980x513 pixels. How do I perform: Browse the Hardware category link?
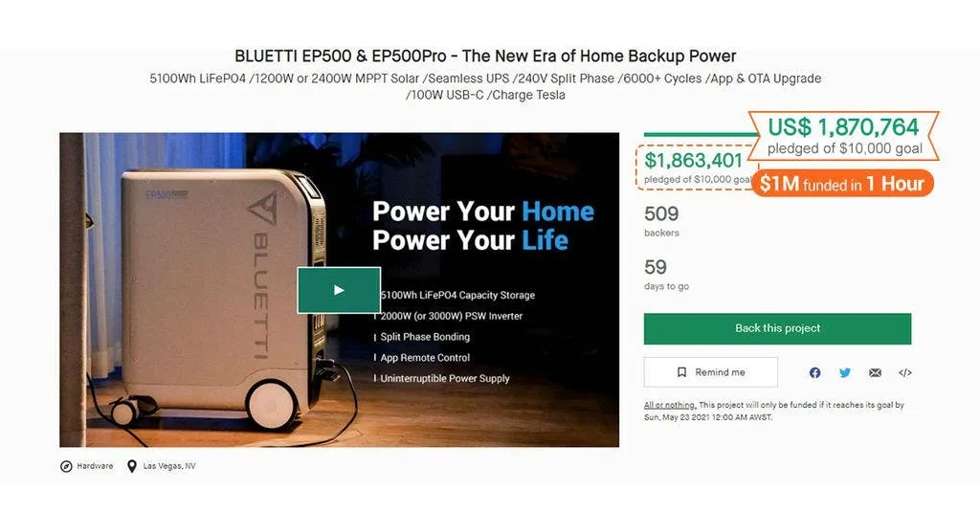(95, 466)
